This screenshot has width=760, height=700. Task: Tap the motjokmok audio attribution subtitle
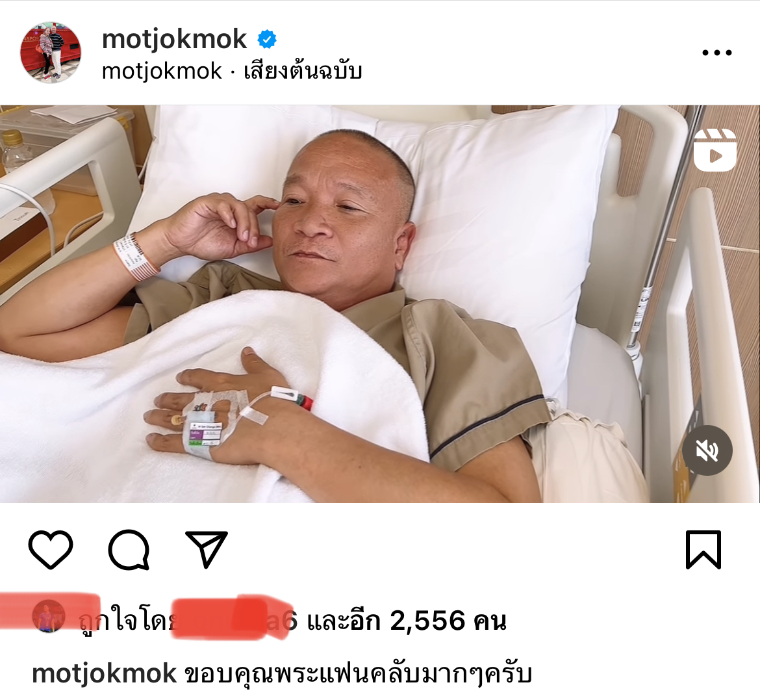click(x=162, y=71)
